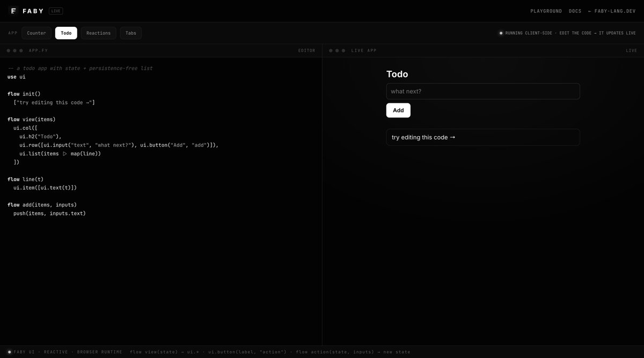Click the 'push(items, inputs.text)' line
Screen dimensions: 644x358
click(x=50, y=213)
